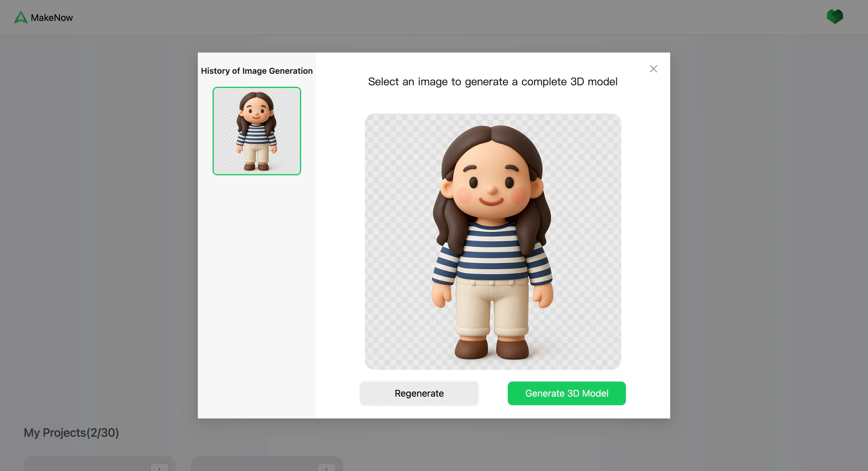Select the highlighted image in History of Image Generation

click(x=257, y=131)
